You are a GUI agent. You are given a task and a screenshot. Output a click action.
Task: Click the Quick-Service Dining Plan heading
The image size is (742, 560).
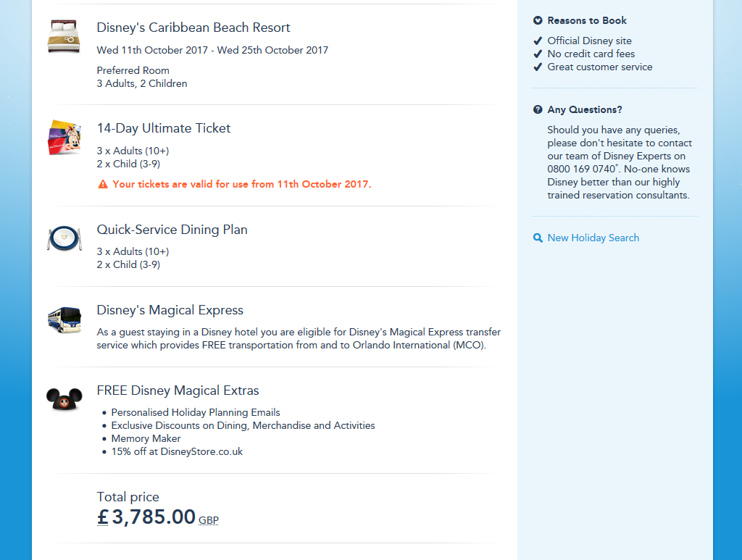click(x=172, y=230)
